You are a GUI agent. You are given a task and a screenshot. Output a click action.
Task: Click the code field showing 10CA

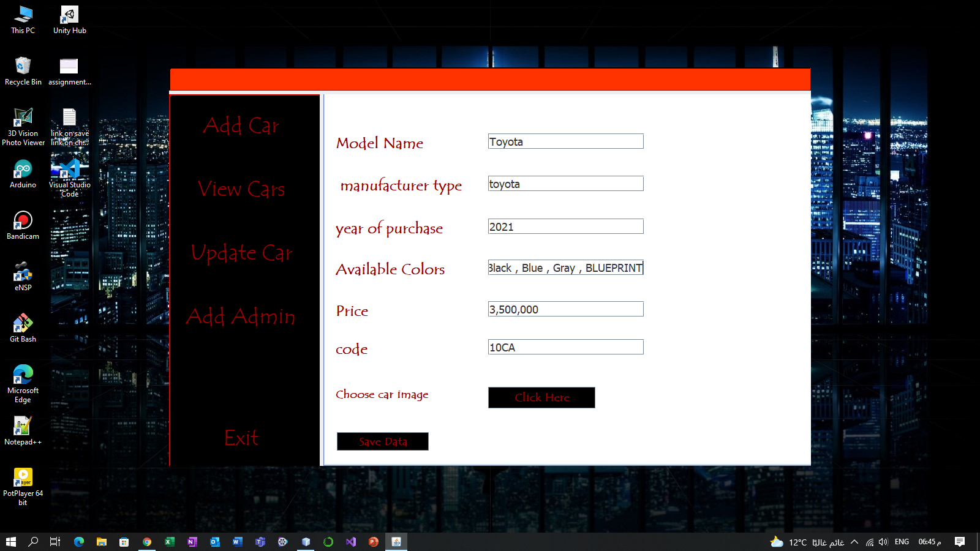pyautogui.click(x=566, y=347)
